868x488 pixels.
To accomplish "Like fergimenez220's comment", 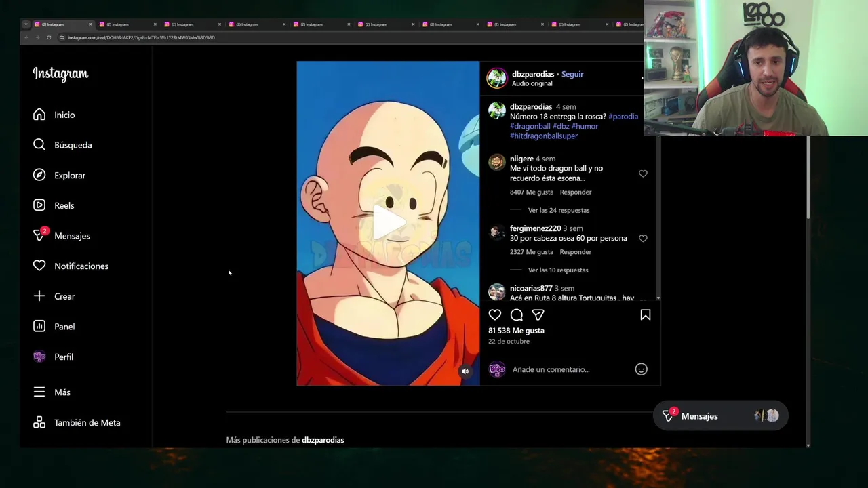I will [643, 239].
